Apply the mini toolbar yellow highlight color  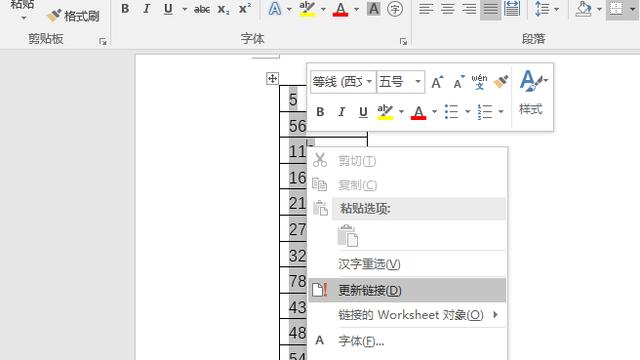(x=385, y=112)
